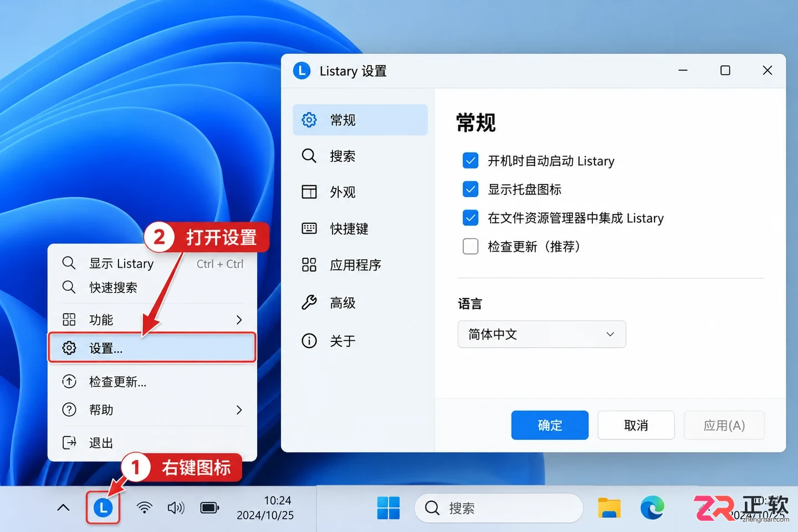Open the 帮助 submenu entry
798x532 pixels.
152,410
